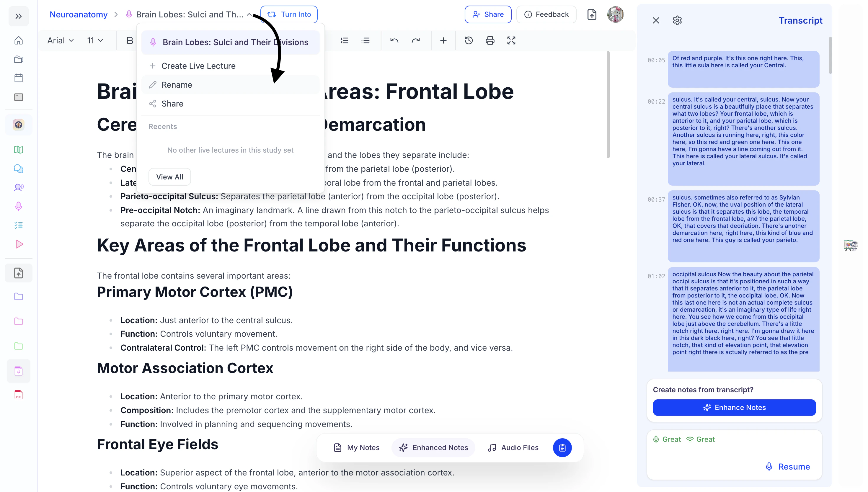
Task: Insert numbered list from toolbar
Action: (x=344, y=40)
